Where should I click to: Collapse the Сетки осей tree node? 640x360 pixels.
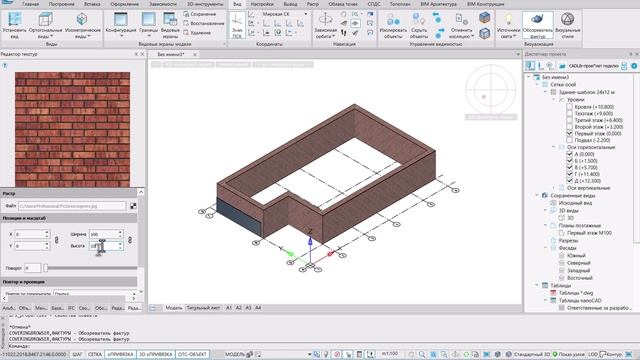coord(537,84)
